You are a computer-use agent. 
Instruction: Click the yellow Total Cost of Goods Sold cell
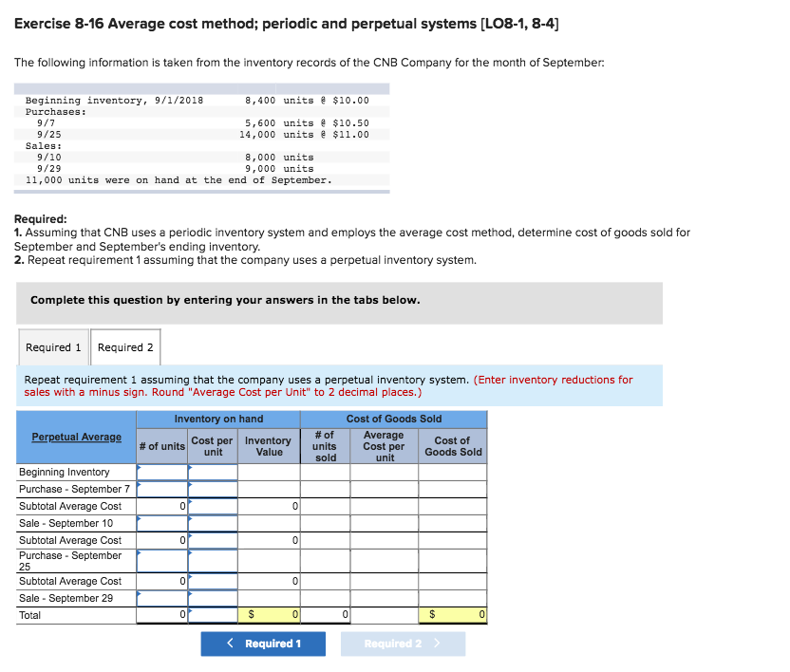pyautogui.click(x=453, y=615)
